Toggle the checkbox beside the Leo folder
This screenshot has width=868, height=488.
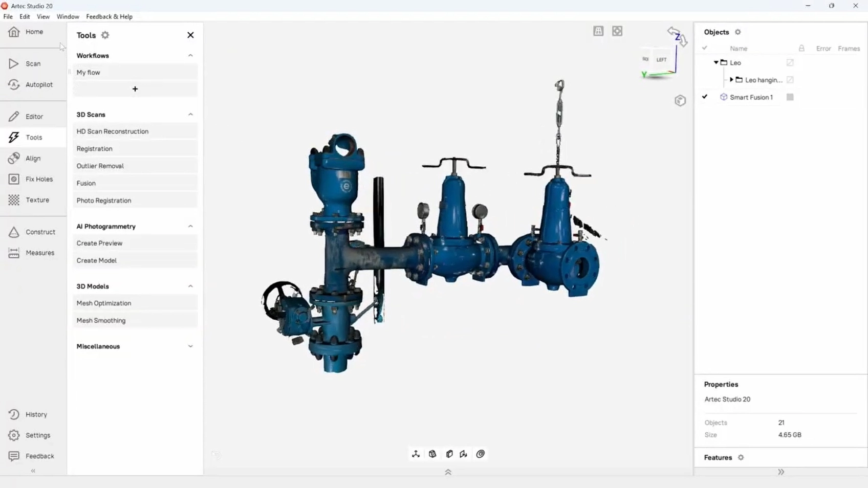pyautogui.click(x=790, y=63)
